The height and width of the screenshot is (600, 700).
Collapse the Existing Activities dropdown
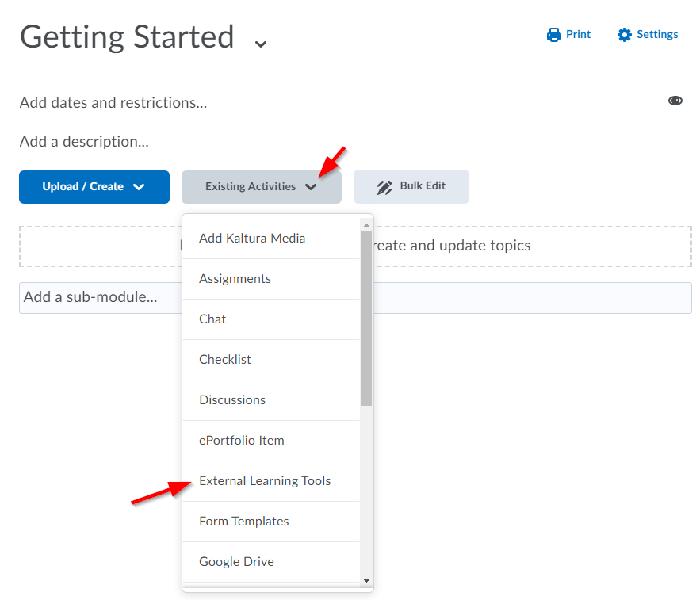(x=261, y=187)
